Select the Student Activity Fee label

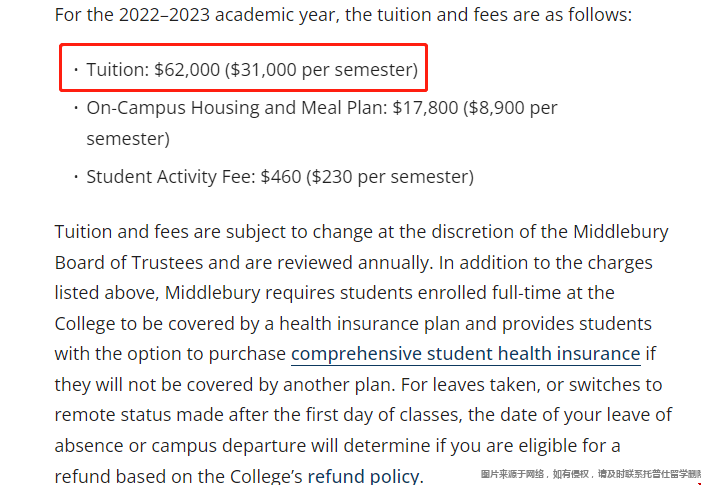point(171,177)
